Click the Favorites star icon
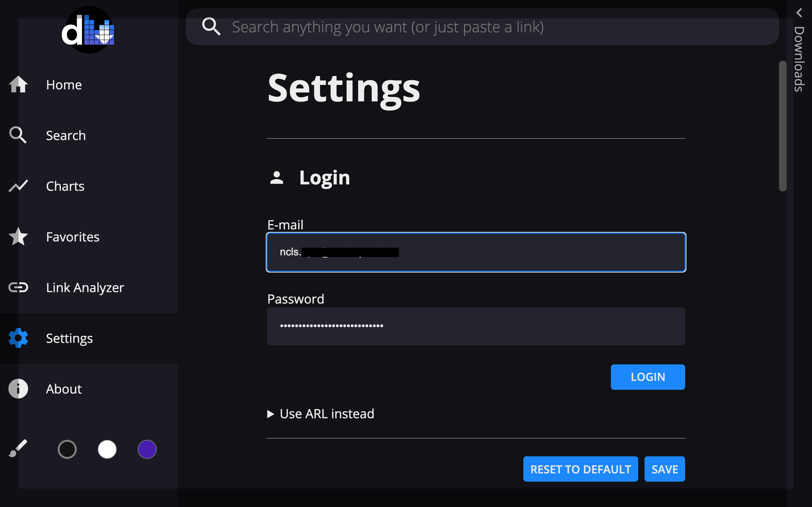Viewport: 812px width, 507px height. click(x=18, y=237)
